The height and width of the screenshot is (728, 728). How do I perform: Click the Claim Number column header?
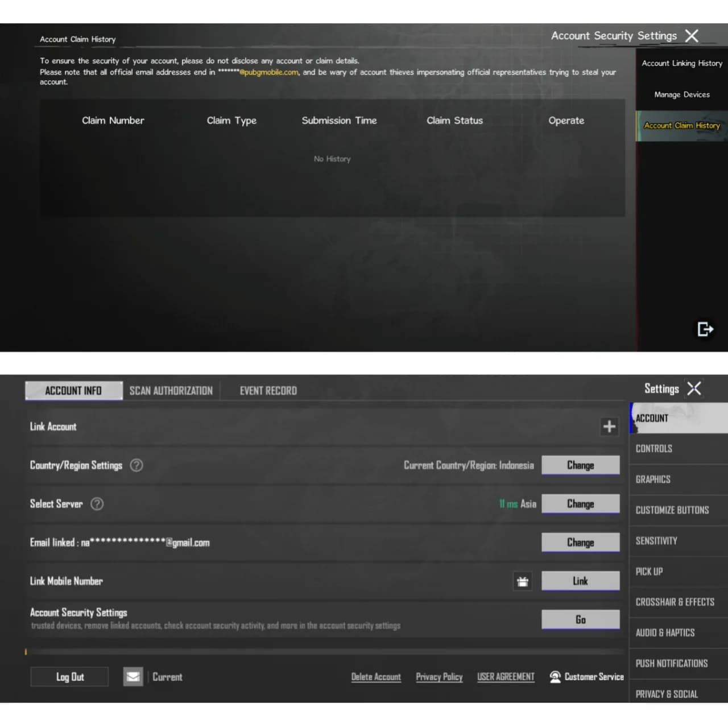113,121
